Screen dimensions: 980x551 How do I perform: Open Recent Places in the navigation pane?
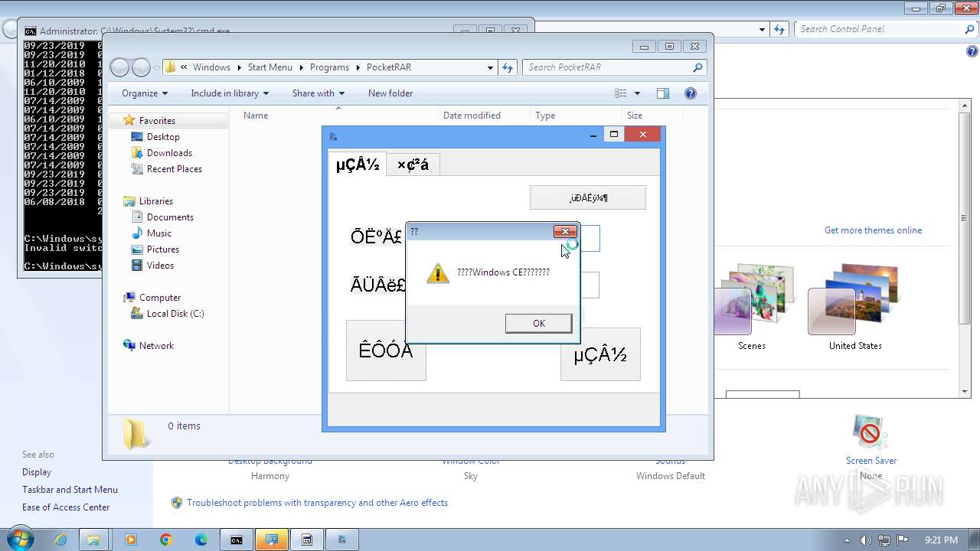pos(175,169)
